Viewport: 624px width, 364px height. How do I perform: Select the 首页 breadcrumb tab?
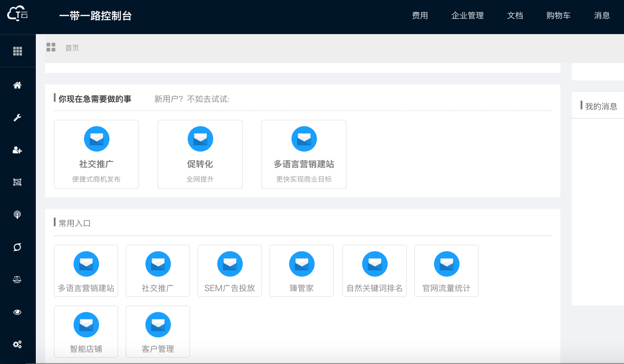(72, 48)
